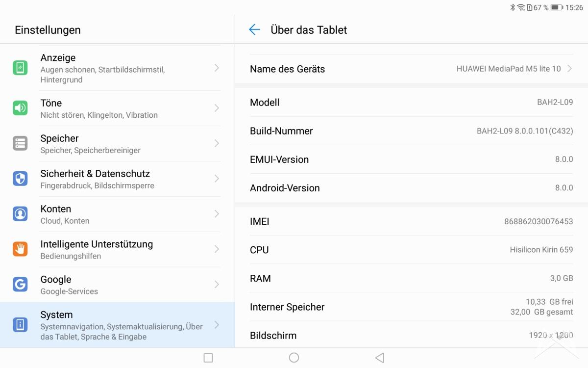Expand the Speicher chevron arrow
Viewport: 588px width, 368px height.
(217, 143)
